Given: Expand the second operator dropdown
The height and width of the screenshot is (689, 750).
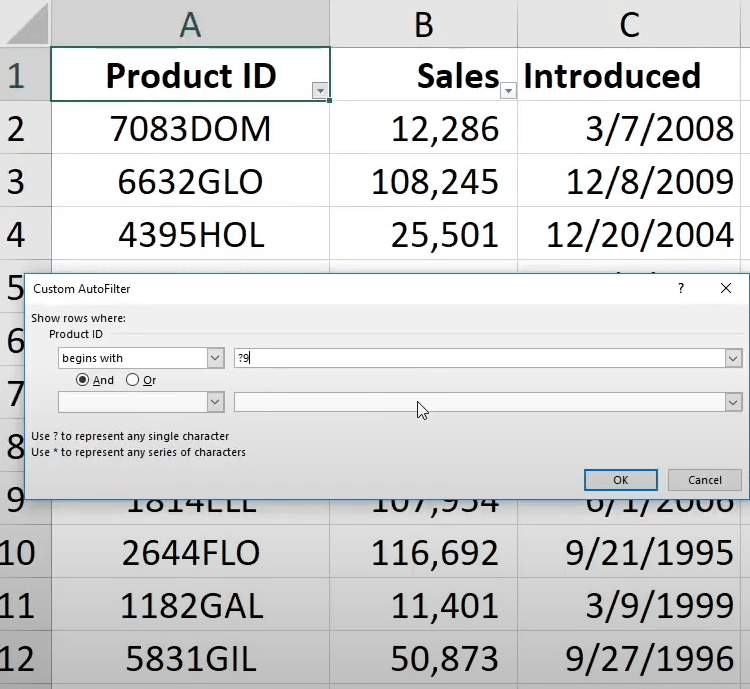Looking at the screenshot, I should [215, 401].
